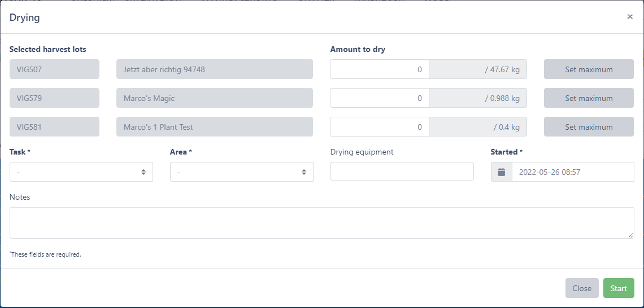
Task: Set maximum amount for lot VIG581
Action: click(x=589, y=127)
